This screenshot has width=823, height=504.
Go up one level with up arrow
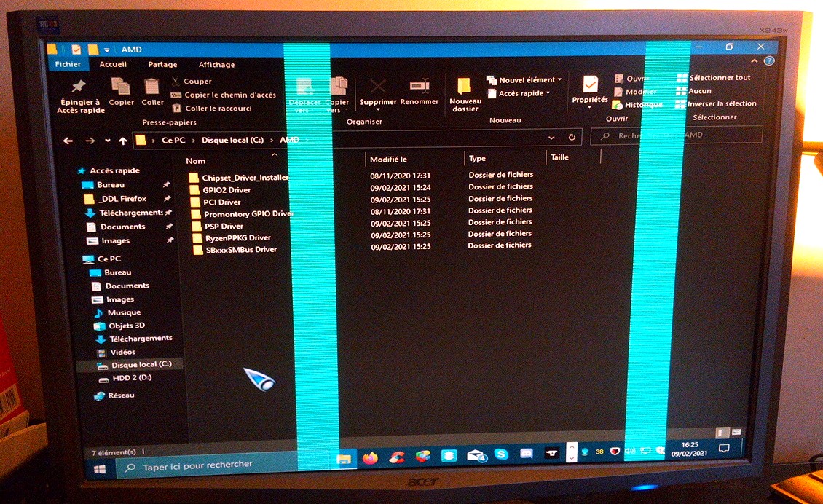[x=123, y=141]
